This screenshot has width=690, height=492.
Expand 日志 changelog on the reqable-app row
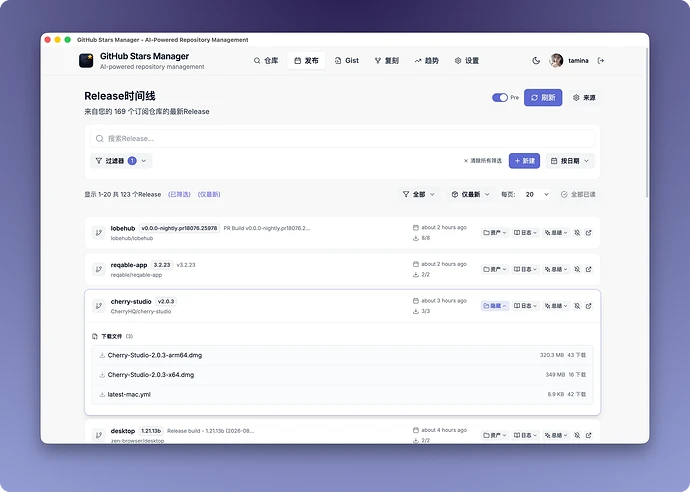point(525,269)
